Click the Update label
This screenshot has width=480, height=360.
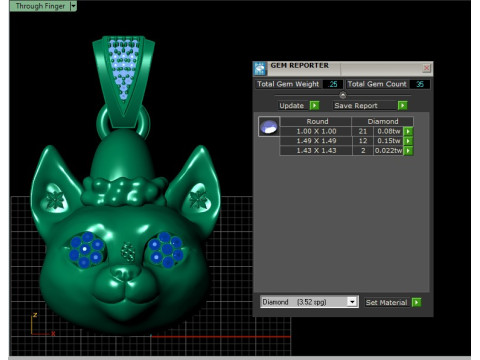click(x=292, y=106)
